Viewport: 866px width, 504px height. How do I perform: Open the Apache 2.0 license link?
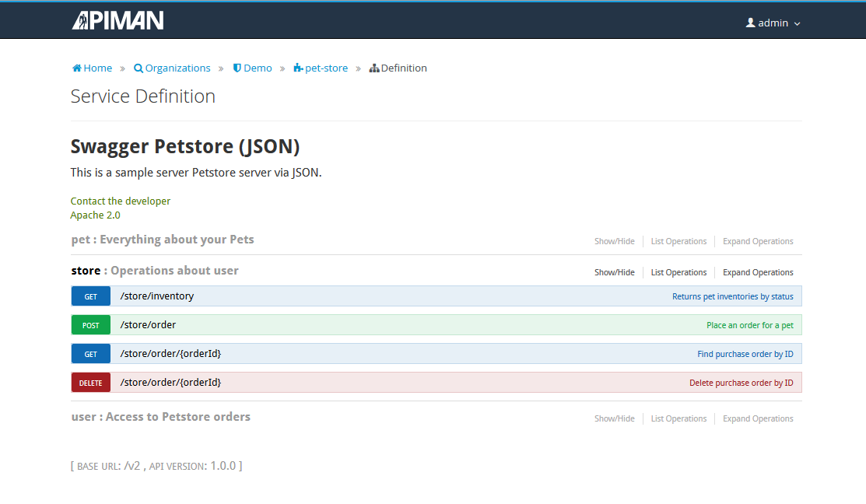95,215
